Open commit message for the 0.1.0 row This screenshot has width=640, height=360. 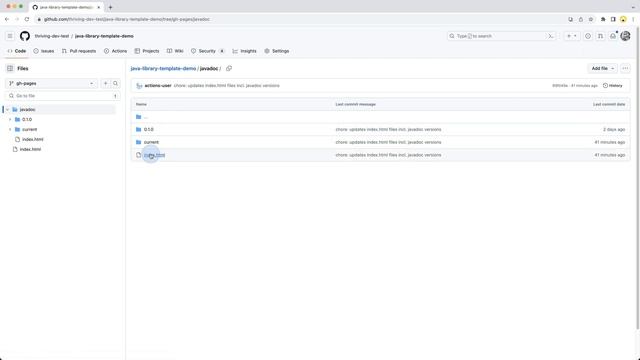point(388,129)
